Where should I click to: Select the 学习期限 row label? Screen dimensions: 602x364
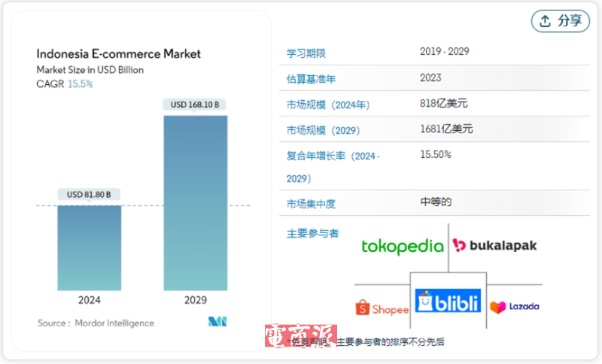306,53
